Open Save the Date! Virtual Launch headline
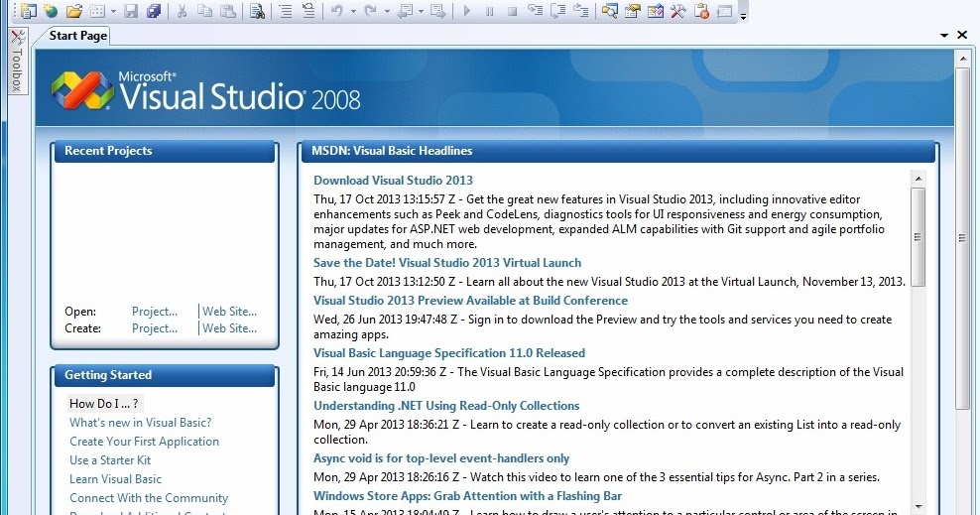Viewport: 980px width, 515px height. [x=447, y=263]
